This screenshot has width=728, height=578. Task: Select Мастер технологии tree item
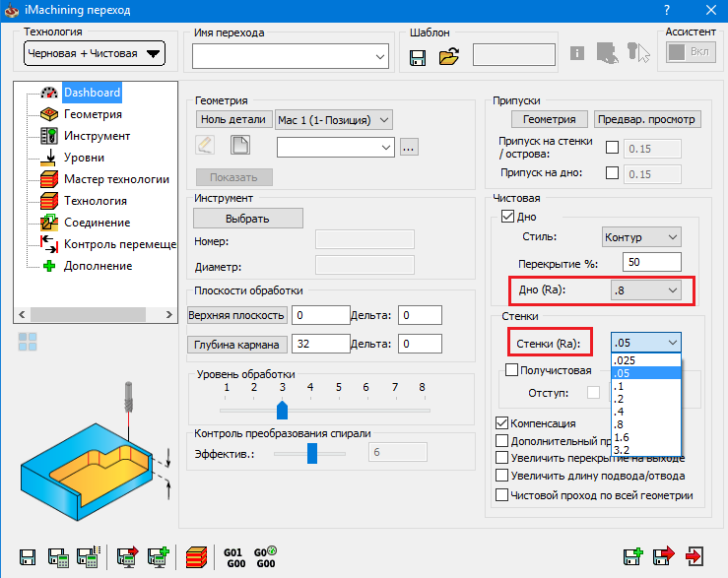click(116, 179)
